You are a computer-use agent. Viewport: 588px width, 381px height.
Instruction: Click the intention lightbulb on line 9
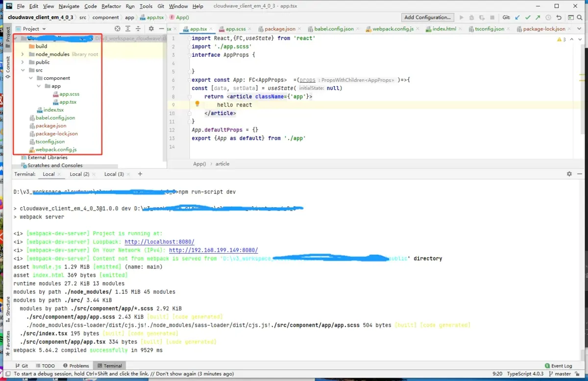coord(197,104)
